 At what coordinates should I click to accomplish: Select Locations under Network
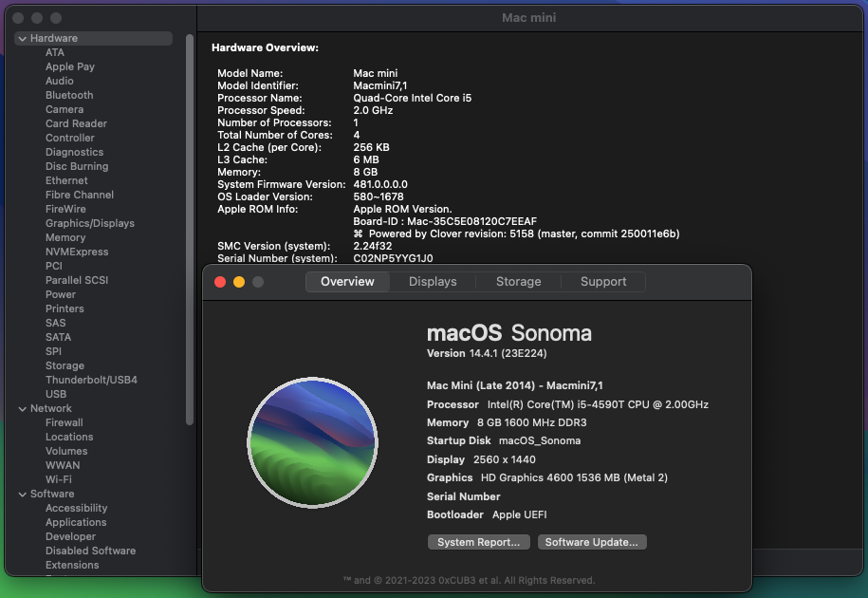tap(69, 437)
